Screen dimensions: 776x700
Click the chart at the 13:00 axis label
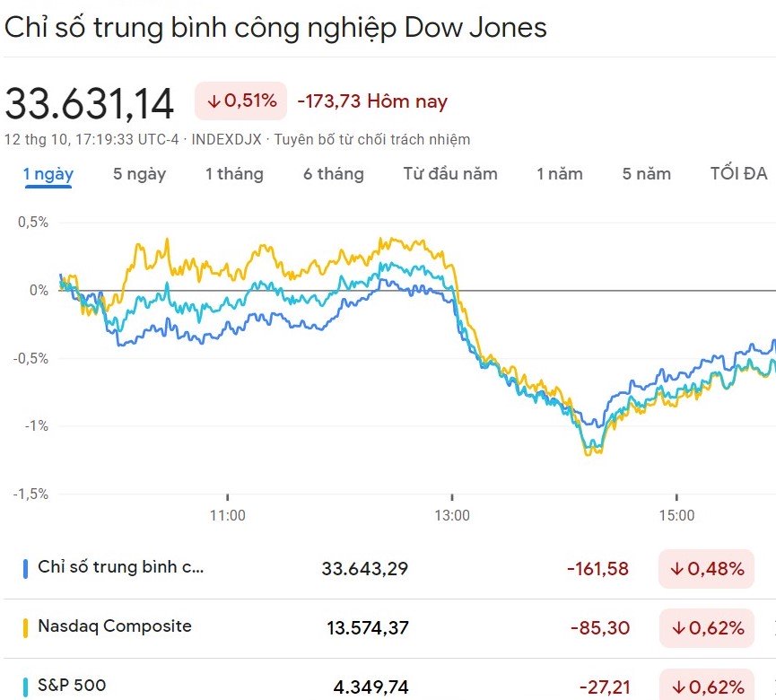coord(452,515)
